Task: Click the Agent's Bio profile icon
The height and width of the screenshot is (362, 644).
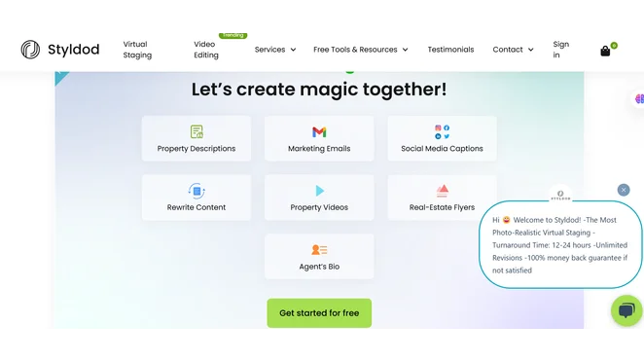Action: coord(319,249)
